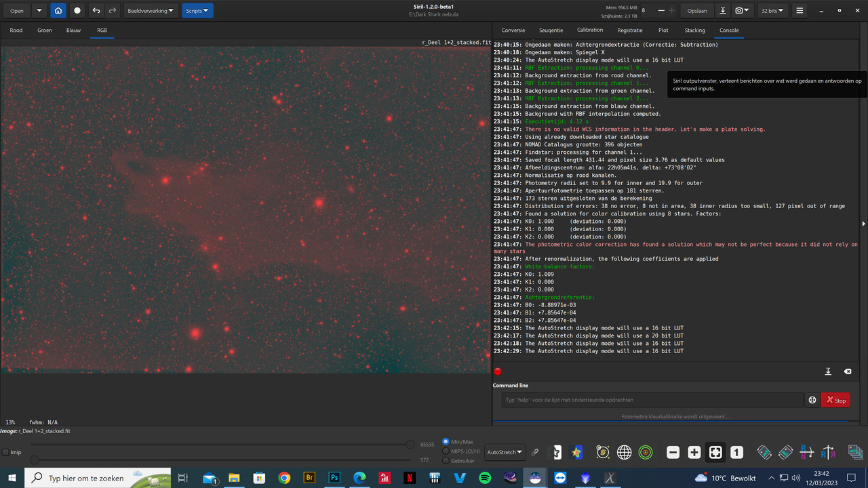Enable the knip checkbox
Screen dimensions: 868x488
pos(6,452)
